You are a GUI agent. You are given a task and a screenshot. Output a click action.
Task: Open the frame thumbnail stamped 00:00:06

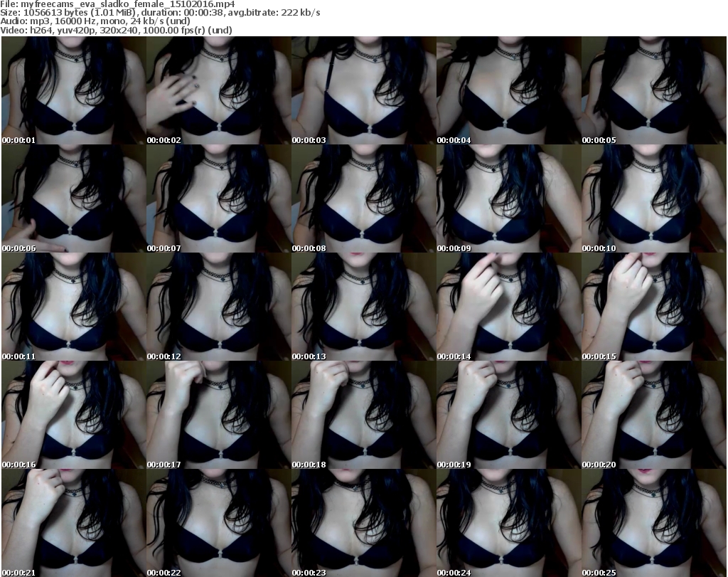tap(74, 198)
